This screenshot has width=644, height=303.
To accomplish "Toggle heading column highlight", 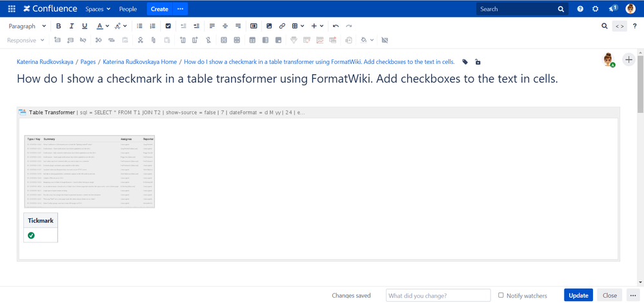I will (x=265, y=40).
